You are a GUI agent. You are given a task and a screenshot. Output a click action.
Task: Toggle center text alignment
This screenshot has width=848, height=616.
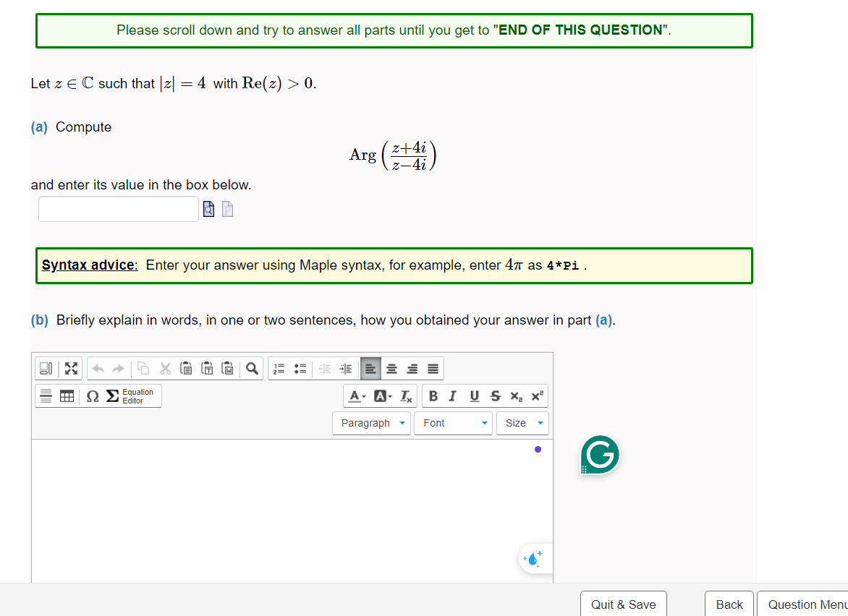point(391,369)
